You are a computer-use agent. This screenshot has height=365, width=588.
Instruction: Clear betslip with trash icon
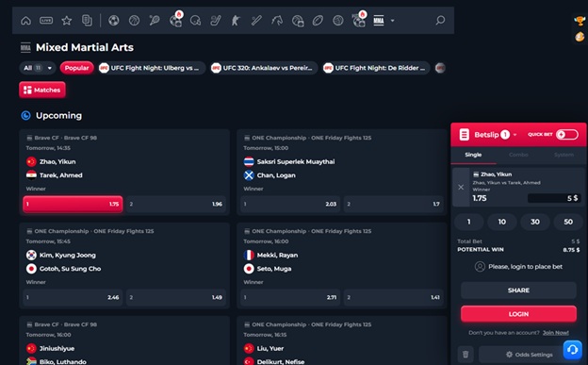pos(465,355)
